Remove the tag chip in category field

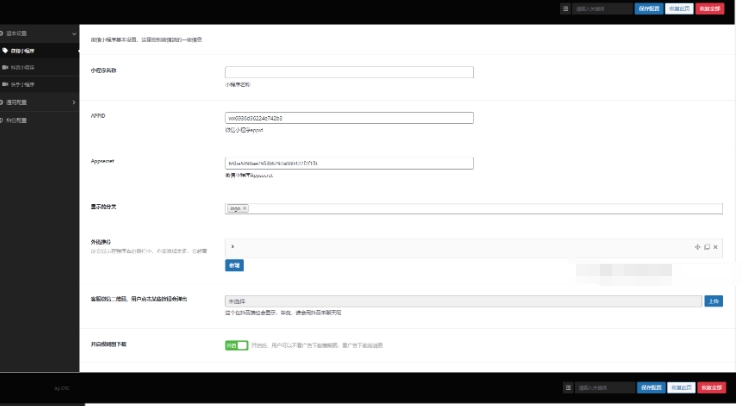coord(245,208)
